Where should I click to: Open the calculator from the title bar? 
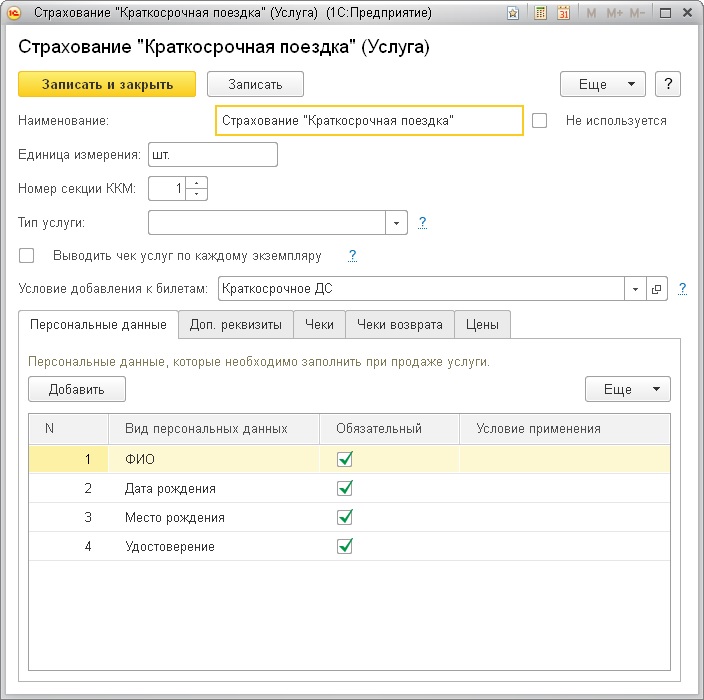pyautogui.click(x=540, y=14)
